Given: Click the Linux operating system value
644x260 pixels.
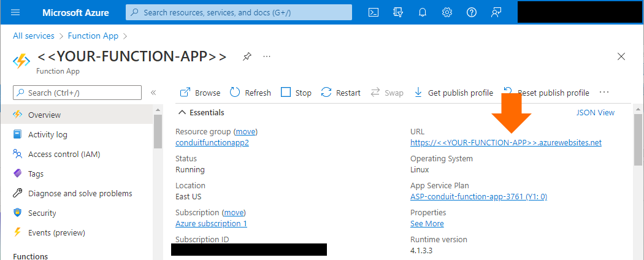Looking at the screenshot, I should (420, 170).
